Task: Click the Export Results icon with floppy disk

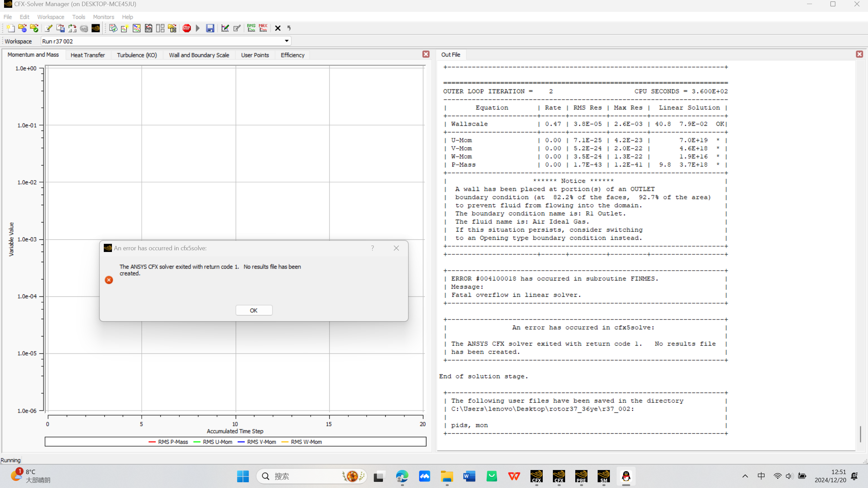Action: pos(60,28)
